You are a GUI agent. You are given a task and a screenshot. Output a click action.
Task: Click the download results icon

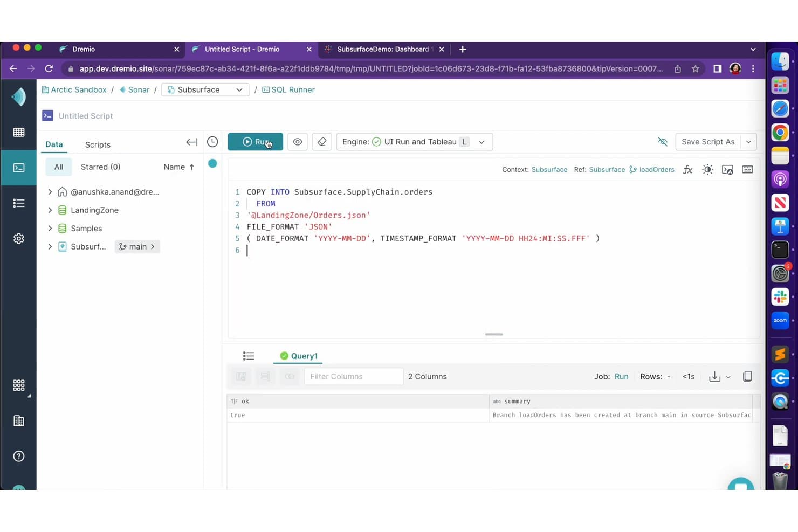[715, 377]
